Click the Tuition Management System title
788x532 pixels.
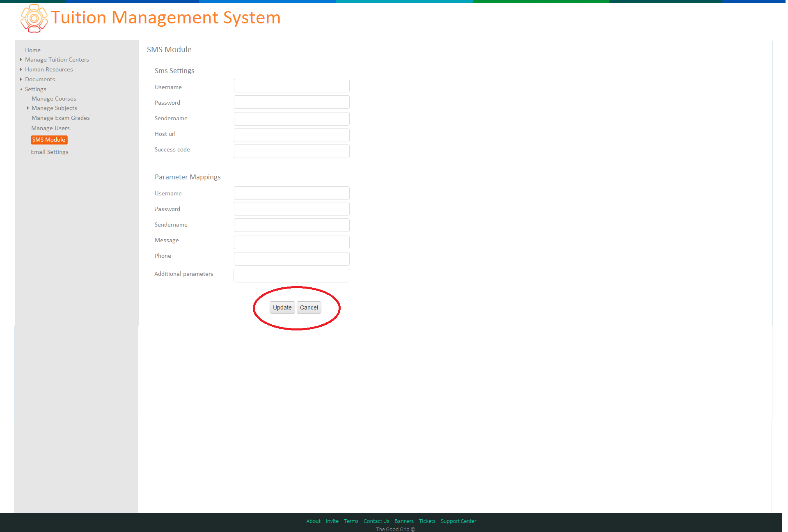pyautogui.click(x=166, y=18)
